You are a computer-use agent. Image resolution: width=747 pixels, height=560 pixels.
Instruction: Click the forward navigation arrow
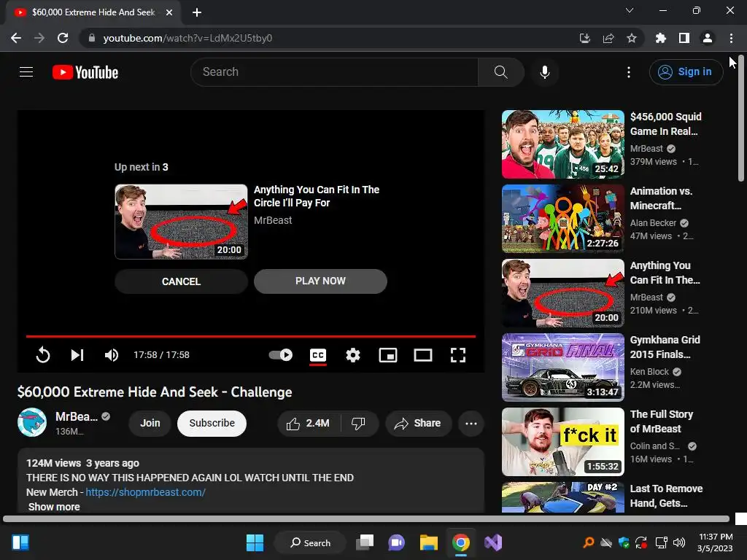point(39,38)
